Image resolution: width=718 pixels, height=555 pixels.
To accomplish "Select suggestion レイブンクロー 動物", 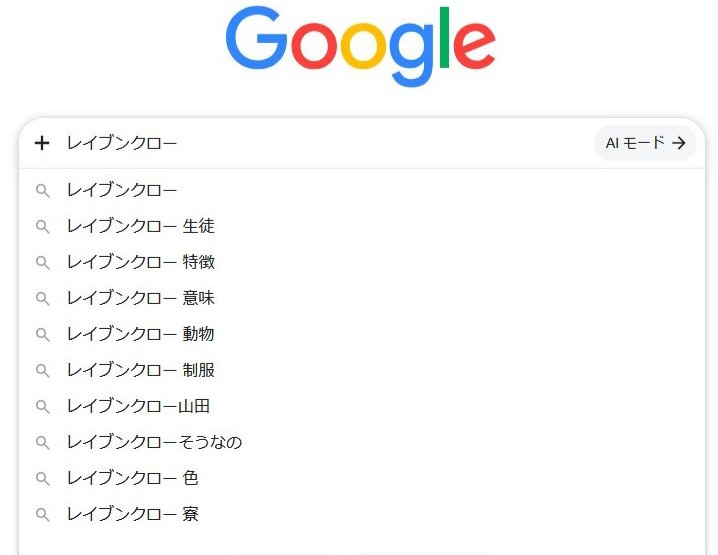I will tap(362, 334).
